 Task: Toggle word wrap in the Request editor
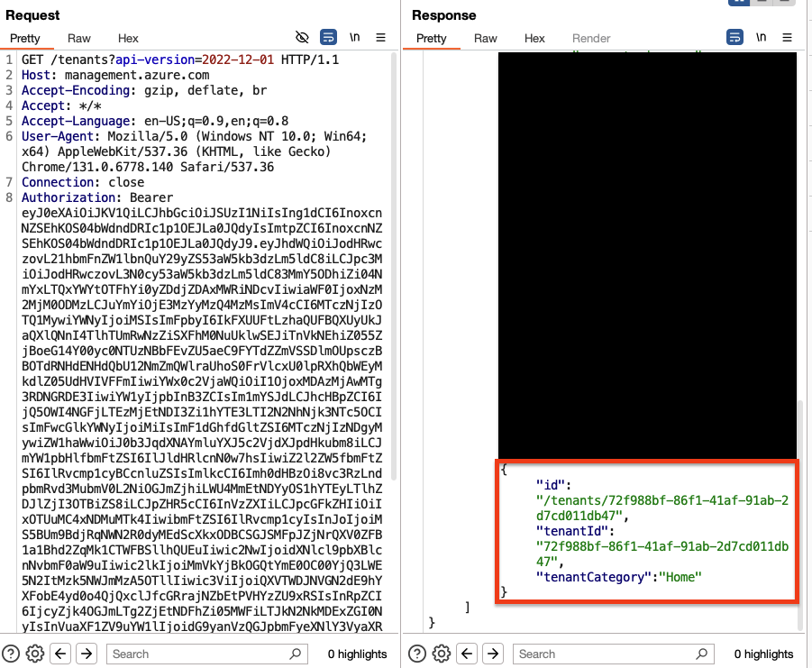tap(328, 37)
